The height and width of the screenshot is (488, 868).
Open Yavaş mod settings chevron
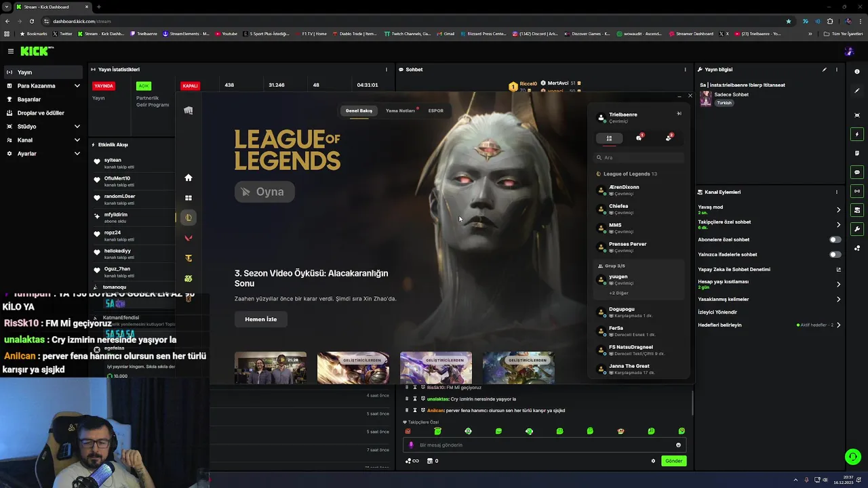click(838, 209)
